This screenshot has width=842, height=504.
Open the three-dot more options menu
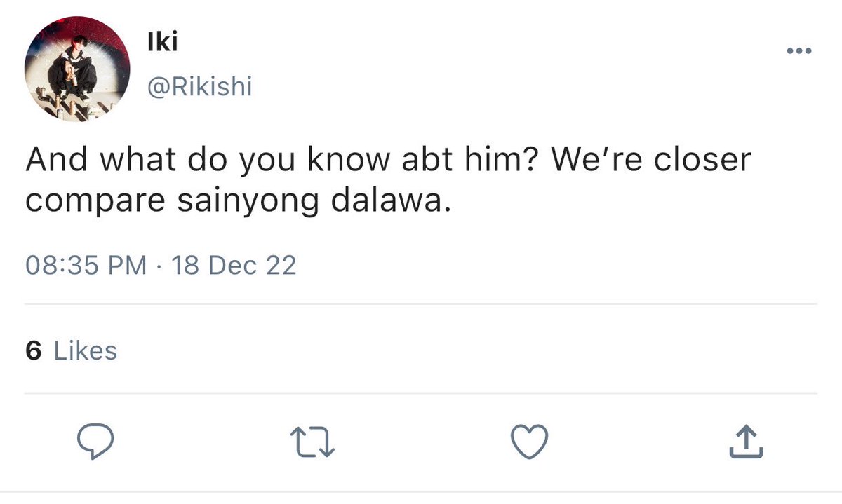point(798,51)
